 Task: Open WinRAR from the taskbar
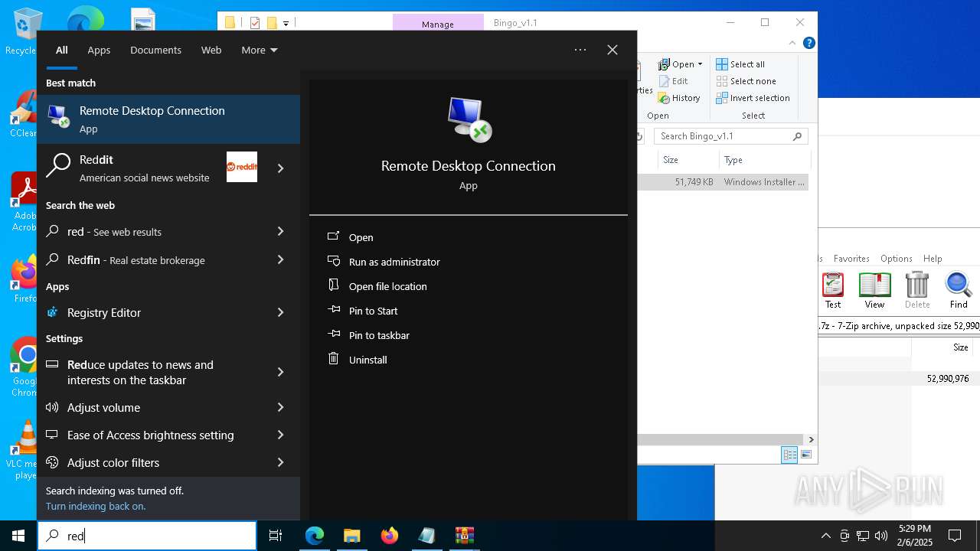coord(465,536)
